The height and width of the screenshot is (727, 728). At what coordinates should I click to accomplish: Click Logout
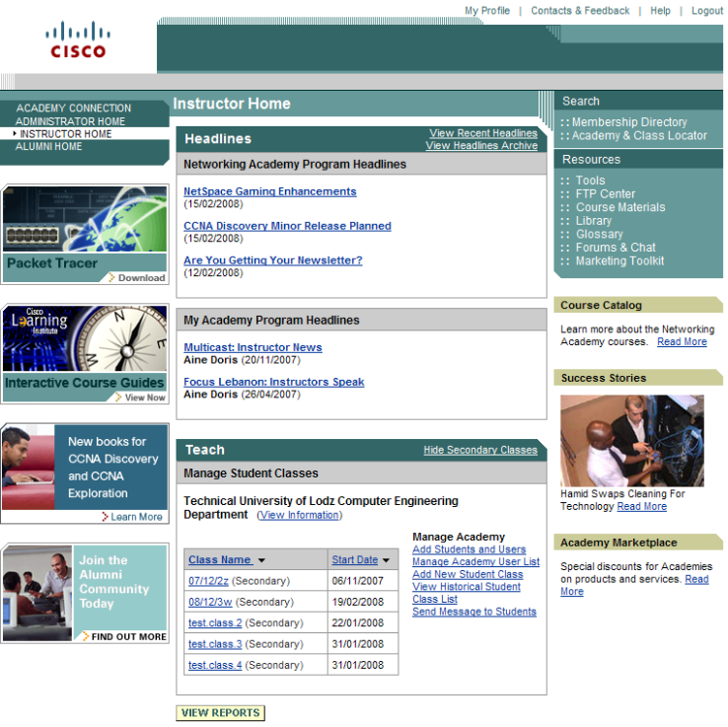(707, 11)
